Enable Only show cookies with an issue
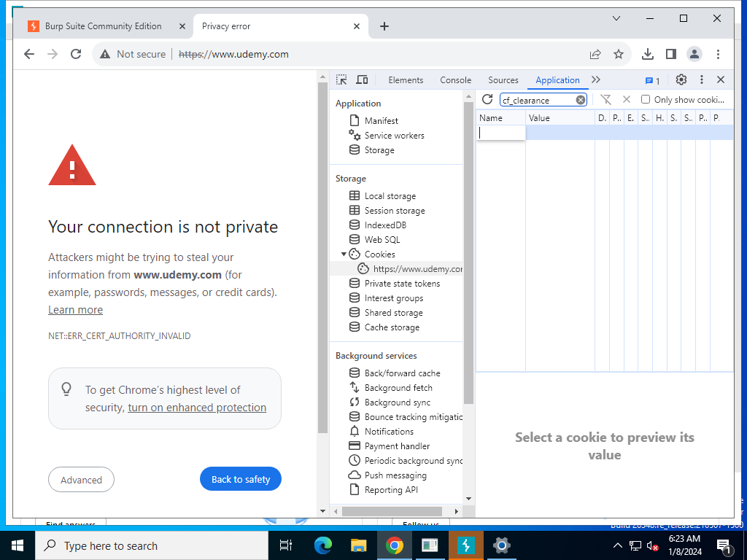 pyautogui.click(x=646, y=99)
